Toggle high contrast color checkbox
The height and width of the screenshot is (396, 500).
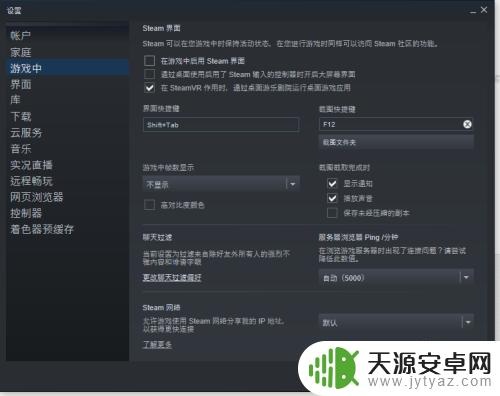point(149,205)
